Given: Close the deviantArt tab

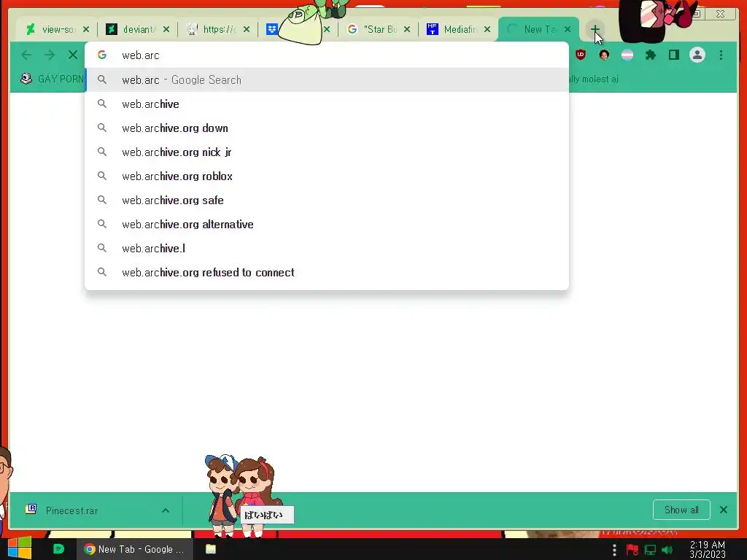Looking at the screenshot, I should (x=166, y=29).
